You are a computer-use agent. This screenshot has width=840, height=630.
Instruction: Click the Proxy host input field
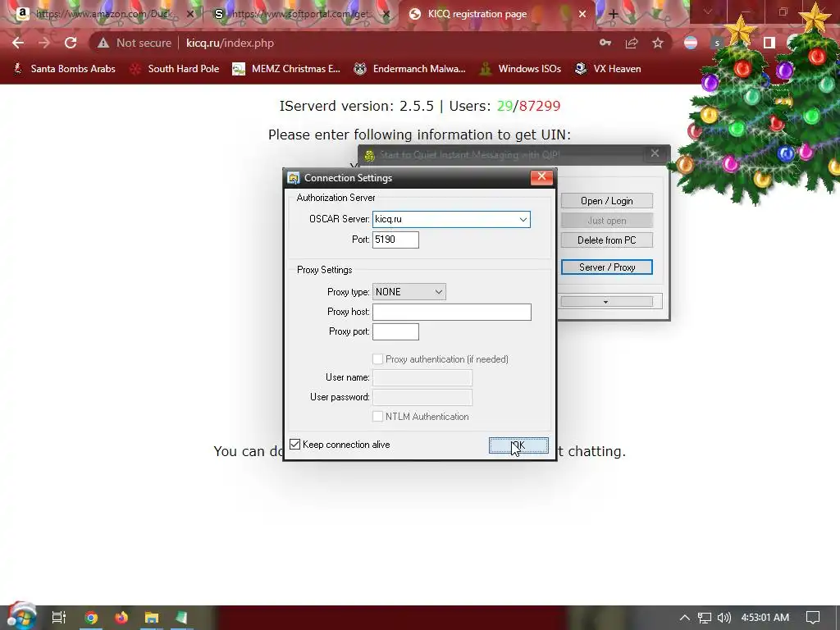pyautogui.click(x=452, y=313)
